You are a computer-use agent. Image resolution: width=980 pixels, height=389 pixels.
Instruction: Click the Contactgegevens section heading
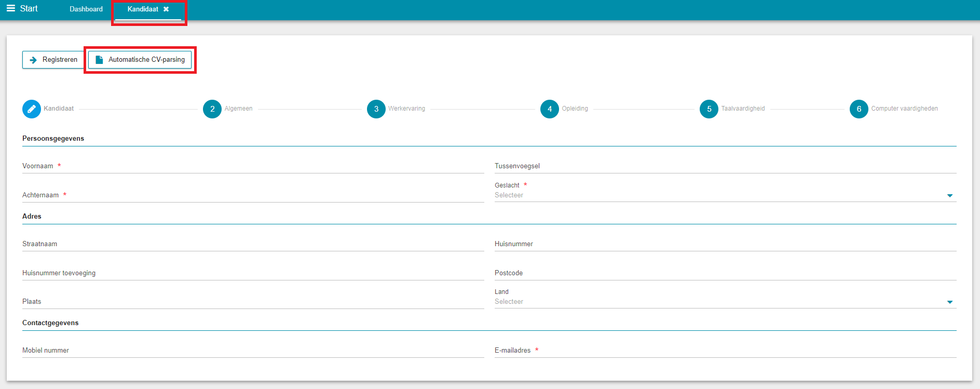pyautogui.click(x=50, y=323)
